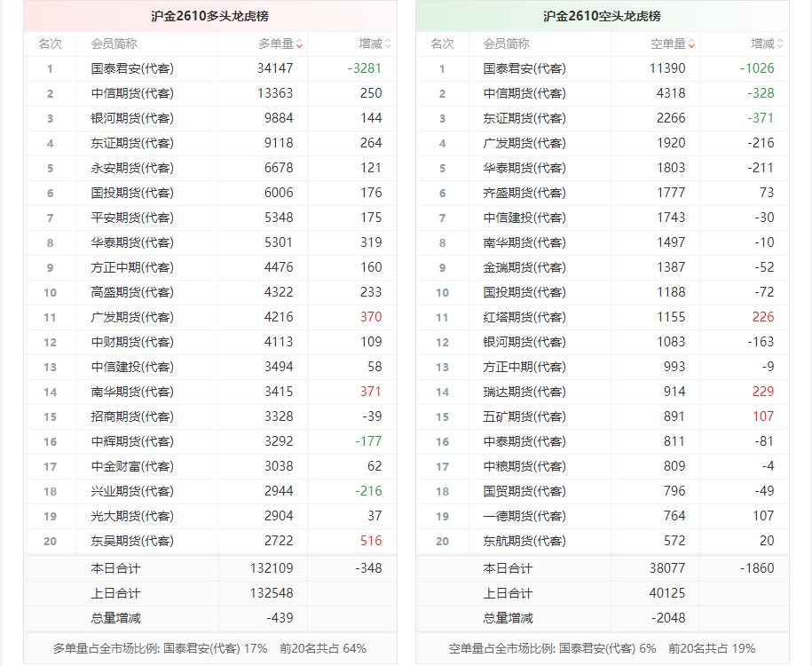The width and height of the screenshot is (812, 666).
Task: Select 瑞达期货(代客) member entry
Action: (524, 392)
